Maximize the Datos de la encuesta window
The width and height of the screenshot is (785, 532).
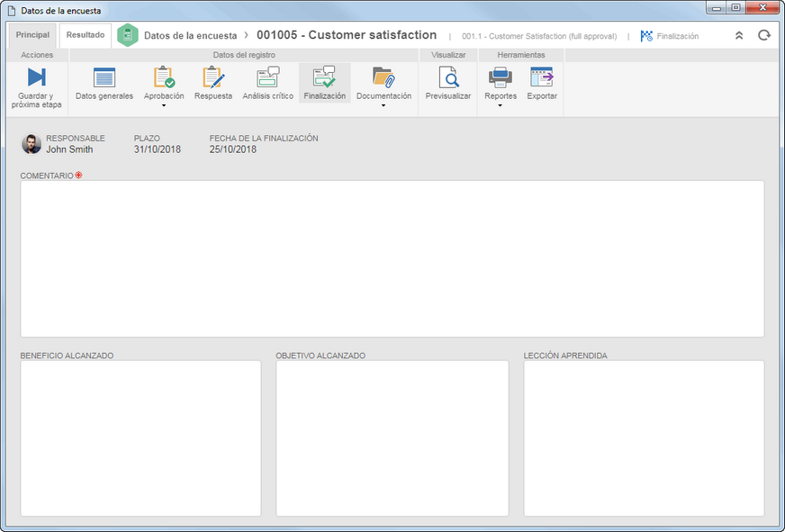click(735, 7)
